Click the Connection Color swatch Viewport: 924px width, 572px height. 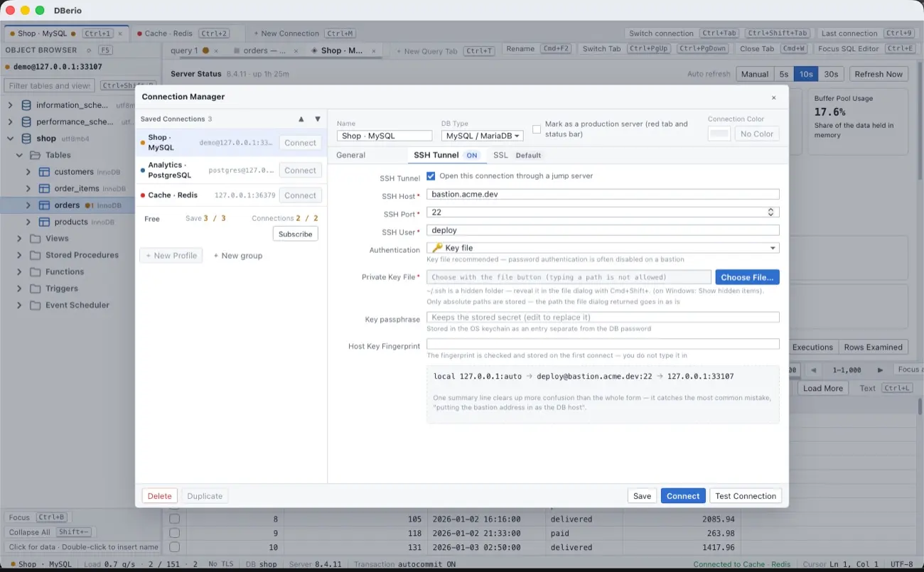[x=719, y=134]
